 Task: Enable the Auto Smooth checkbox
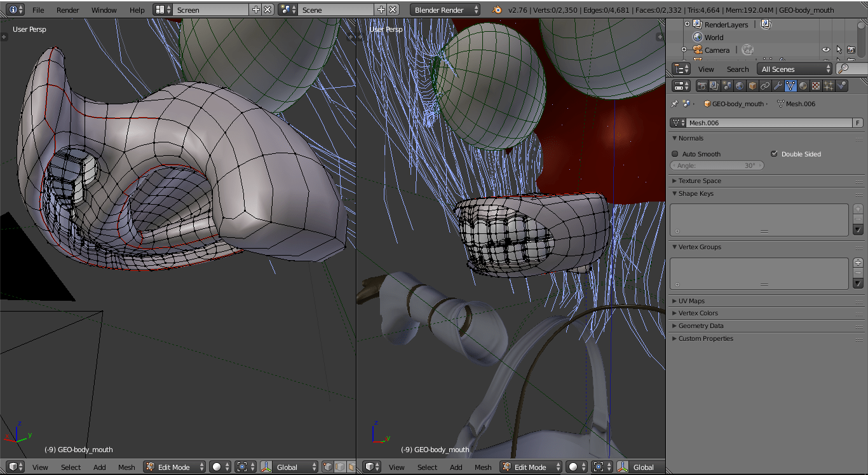pos(675,153)
